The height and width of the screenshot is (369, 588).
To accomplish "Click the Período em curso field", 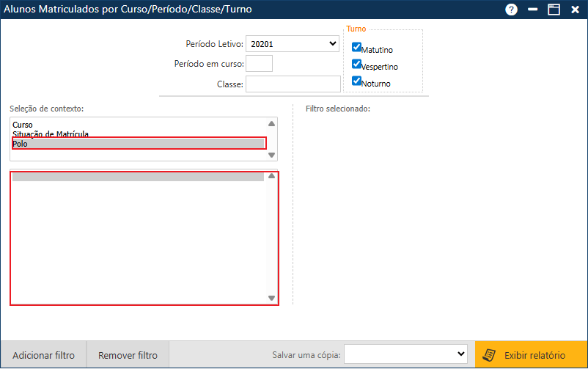I will click(x=259, y=64).
